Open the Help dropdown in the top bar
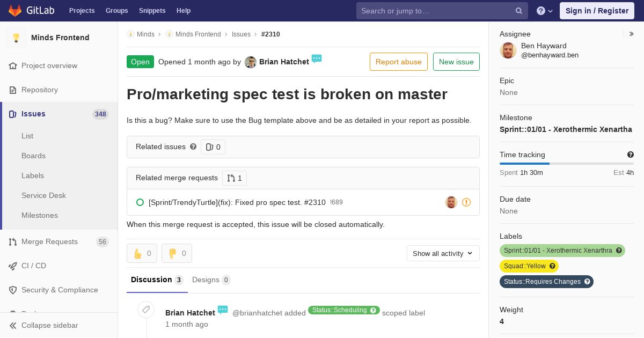Image resolution: width=644 pixels, height=338 pixels. pos(544,11)
